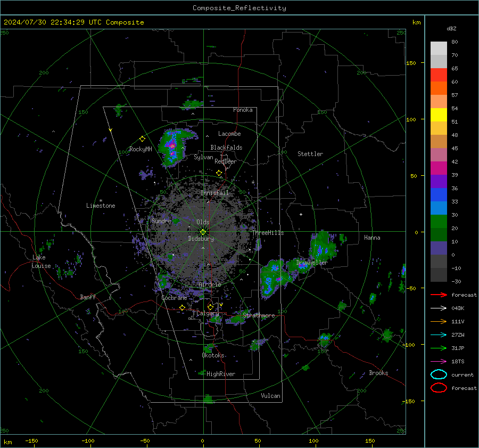Click the red forecast arrow in legend
The height and width of the screenshot is (448, 479).
439,295
